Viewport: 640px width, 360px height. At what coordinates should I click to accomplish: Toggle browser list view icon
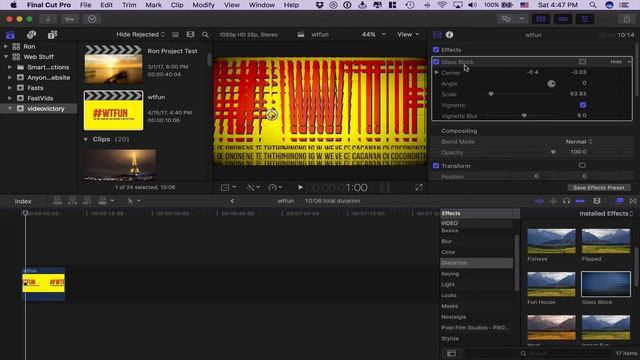pos(176,35)
